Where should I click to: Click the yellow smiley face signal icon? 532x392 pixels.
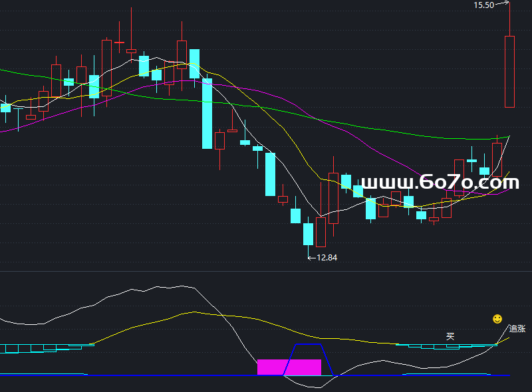tap(497, 320)
